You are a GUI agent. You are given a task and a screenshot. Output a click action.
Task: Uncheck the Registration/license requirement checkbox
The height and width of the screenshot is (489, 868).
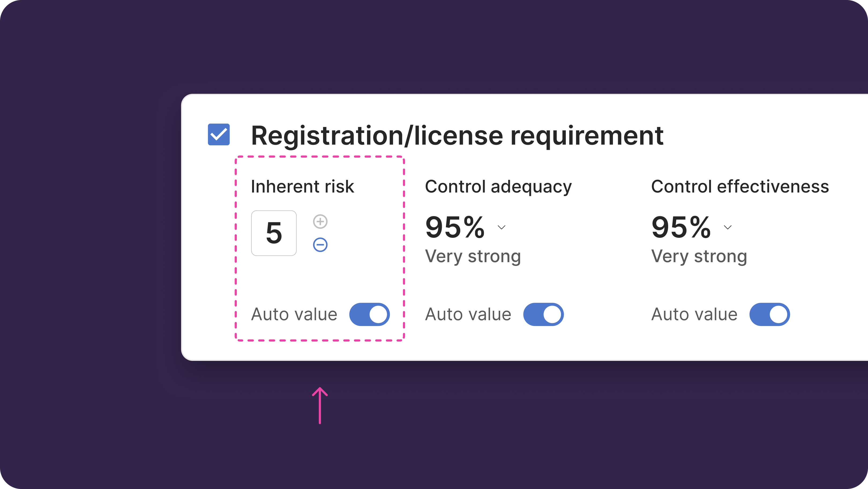tap(219, 135)
